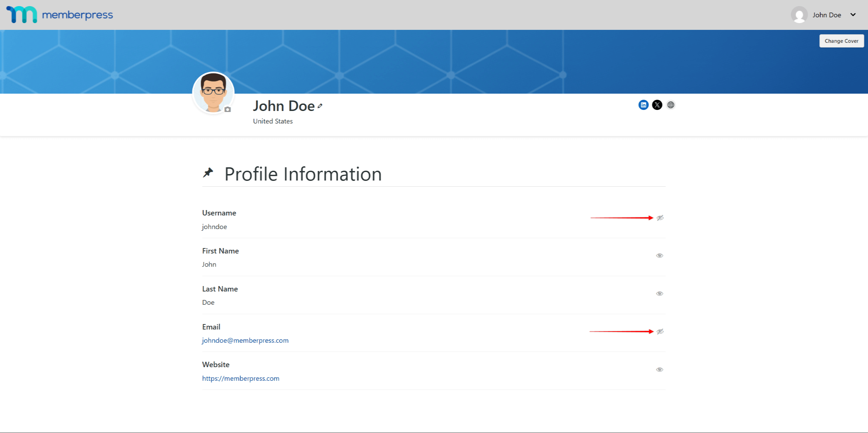The width and height of the screenshot is (868, 433).
Task: Click the header user avatar icon
Action: coord(799,15)
